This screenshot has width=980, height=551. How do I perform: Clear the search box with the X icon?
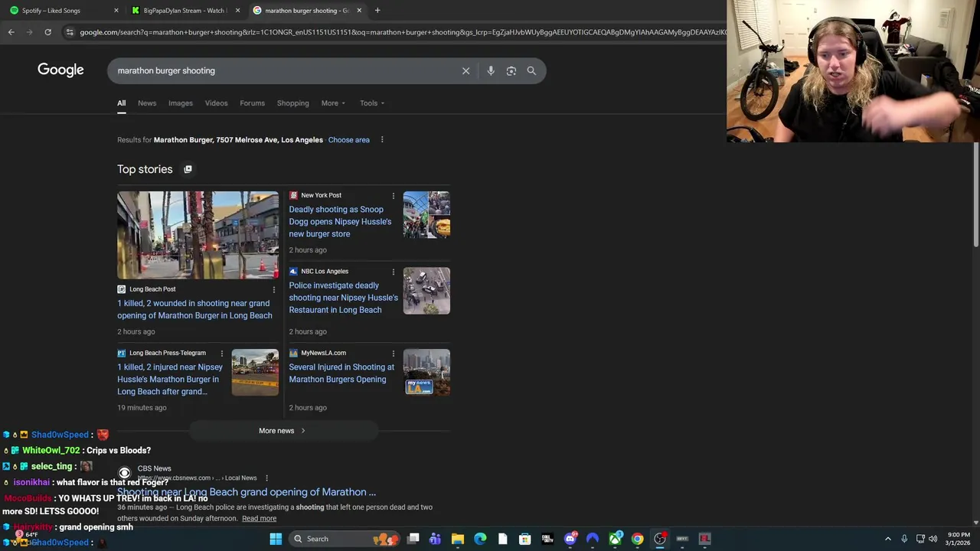[465, 70]
